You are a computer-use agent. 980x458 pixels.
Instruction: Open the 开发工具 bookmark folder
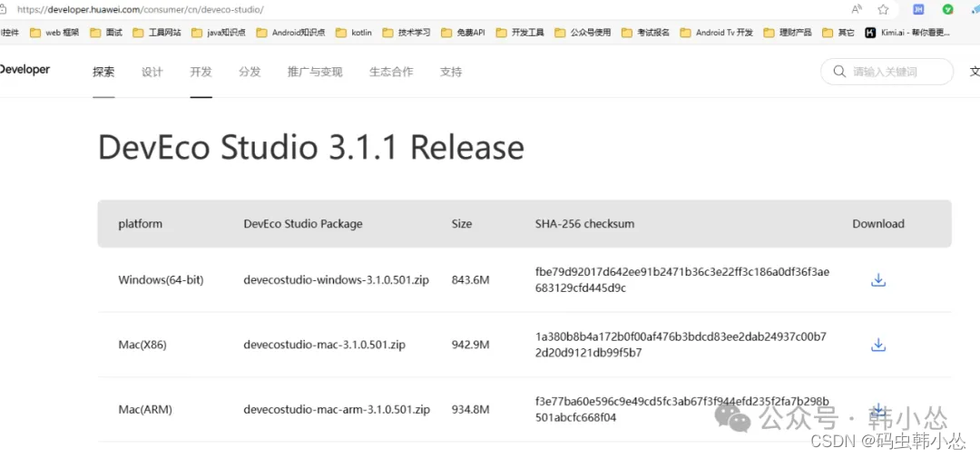(520, 33)
